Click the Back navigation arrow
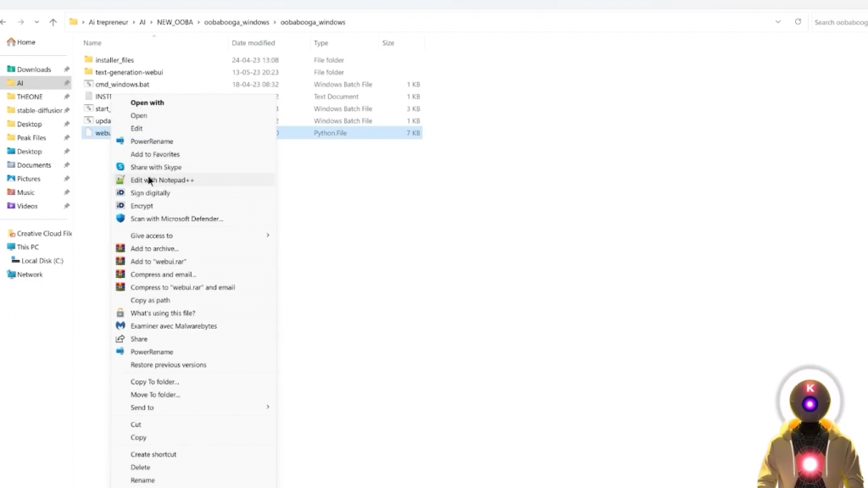Image resolution: width=868 pixels, height=488 pixels. [x=3, y=22]
